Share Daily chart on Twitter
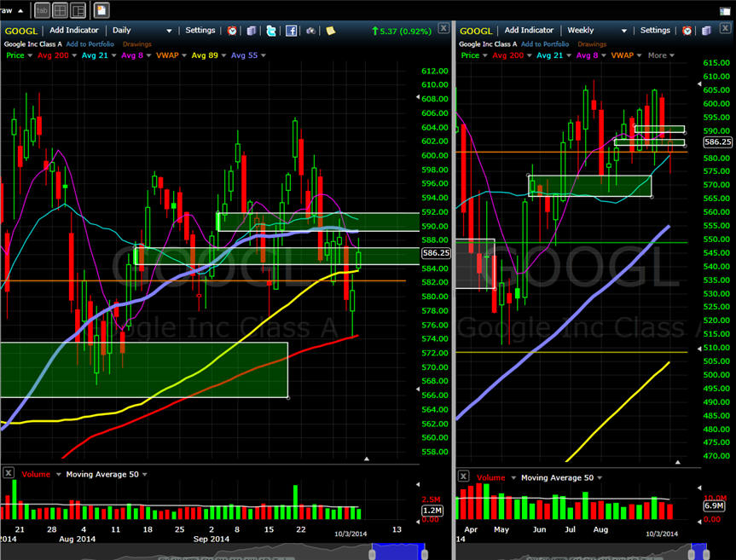 pos(271,31)
